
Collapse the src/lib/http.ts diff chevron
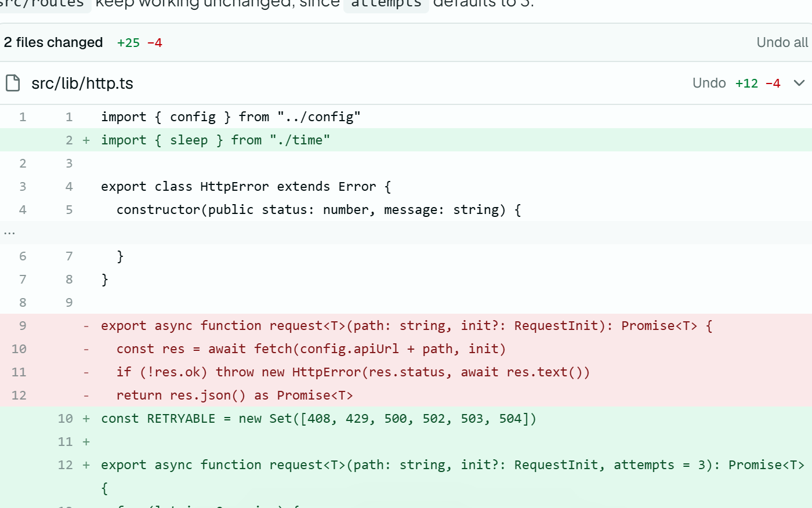(799, 83)
